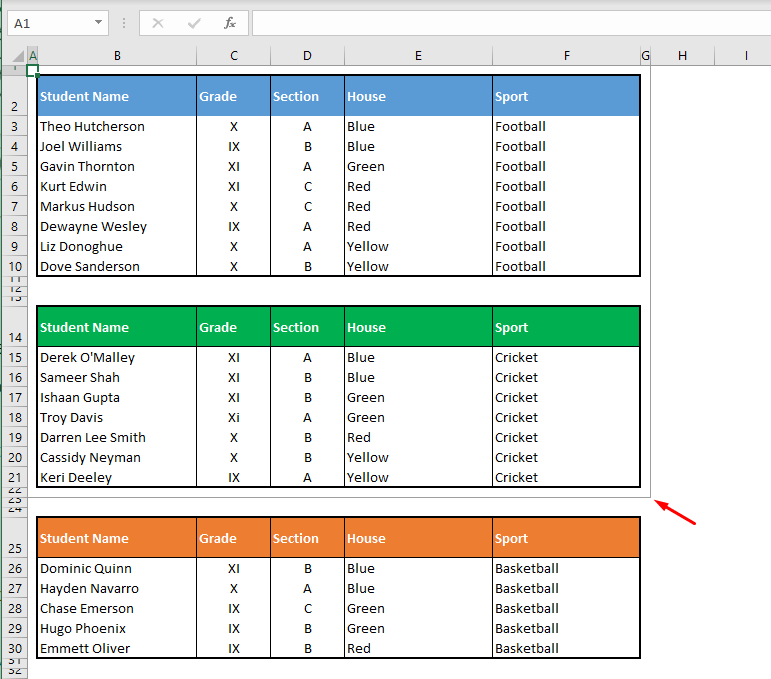Select row 30 header
The width and height of the screenshot is (771, 679).
[x=14, y=648]
